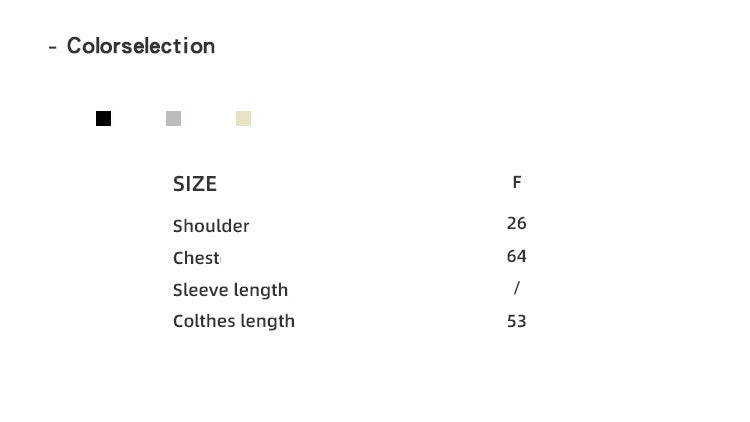Click the dash before Colorselection
Image resolution: width=750 pixels, height=422 pixels.
click(x=52, y=47)
